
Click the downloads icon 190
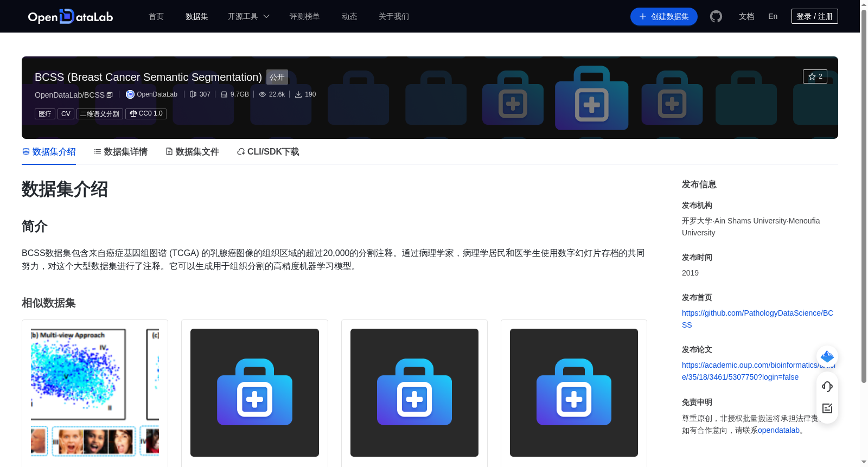tap(298, 94)
